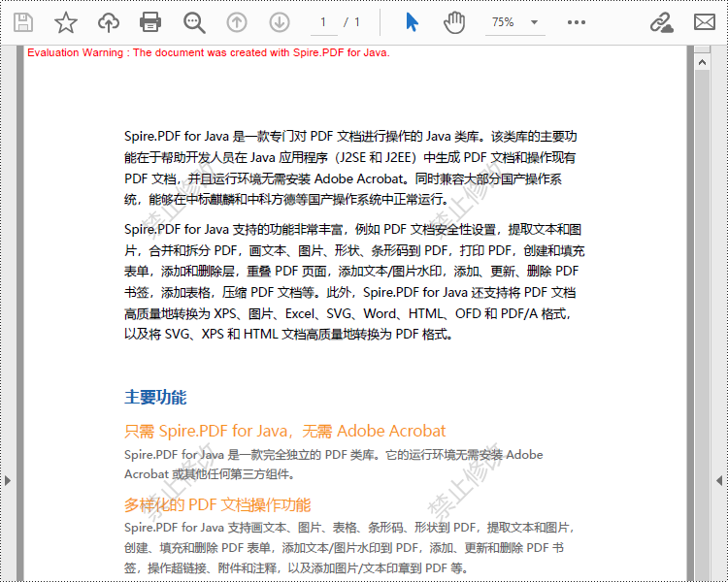728x582 pixels.
Task: Bookmark the document with the star icon
Action: pos(66,22)
